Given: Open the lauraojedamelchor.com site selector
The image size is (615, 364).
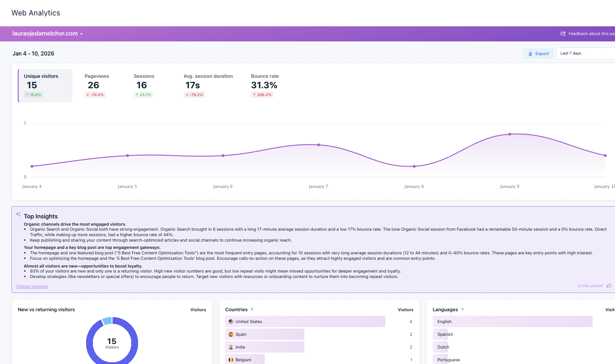Looking at the screenshot, I should coord(47,33).
